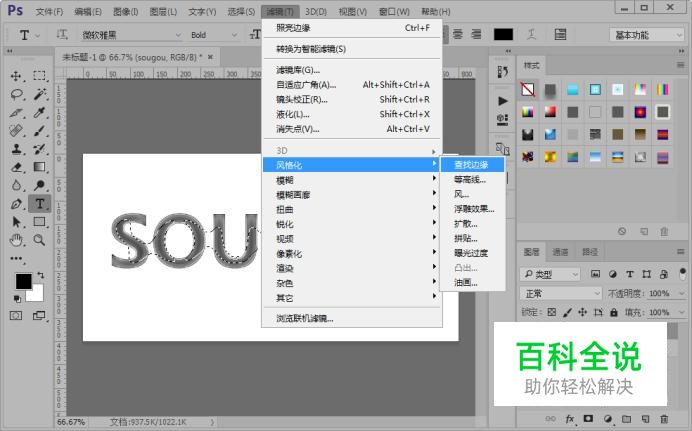
Task: Open the three-dots edit toolbar button
Action: (x=16, y=259)
